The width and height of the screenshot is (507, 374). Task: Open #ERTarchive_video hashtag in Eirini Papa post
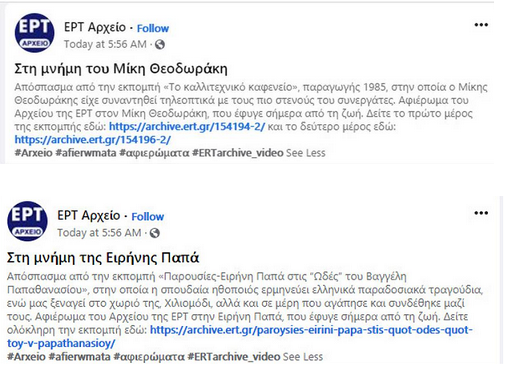pyautogui.click(x=234, y=357)
